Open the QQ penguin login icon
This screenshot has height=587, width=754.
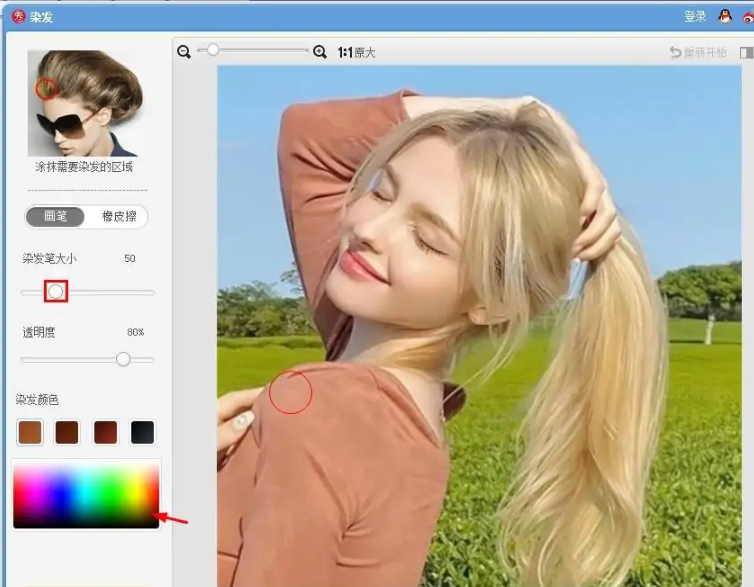pyautogui.click(x=725, y=16)
